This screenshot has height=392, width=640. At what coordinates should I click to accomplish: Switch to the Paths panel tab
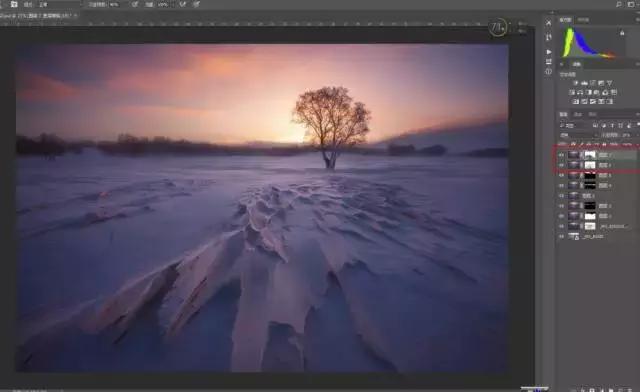pyautogui.click(x=592, y=114)
